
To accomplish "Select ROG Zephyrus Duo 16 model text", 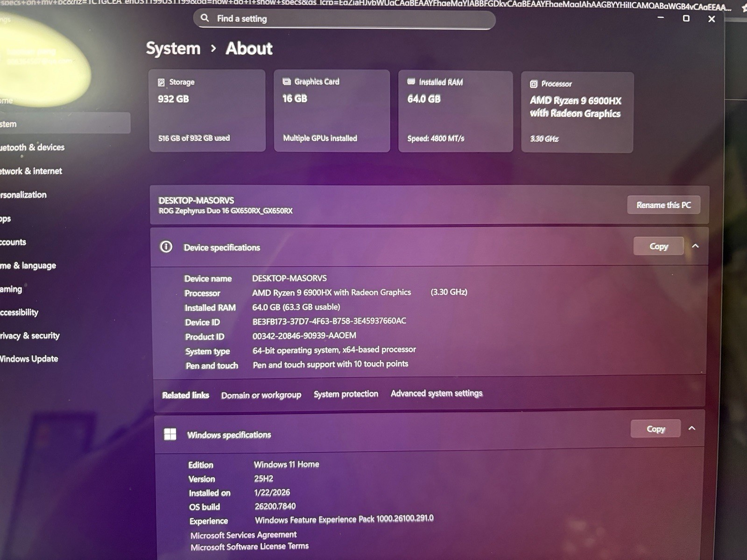I will click(226, 211).
